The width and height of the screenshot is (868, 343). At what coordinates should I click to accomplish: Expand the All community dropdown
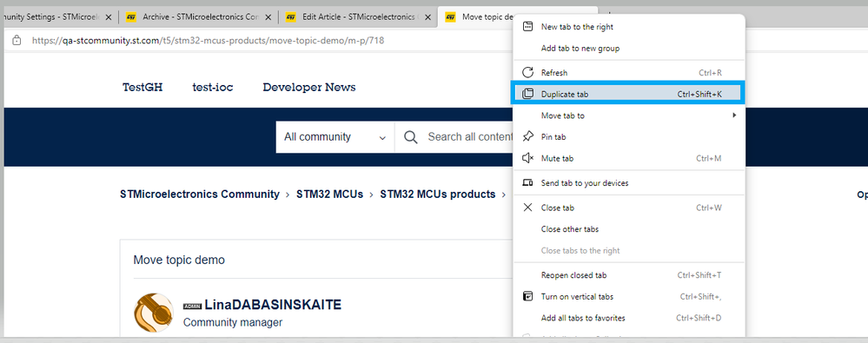pos(335,136)
